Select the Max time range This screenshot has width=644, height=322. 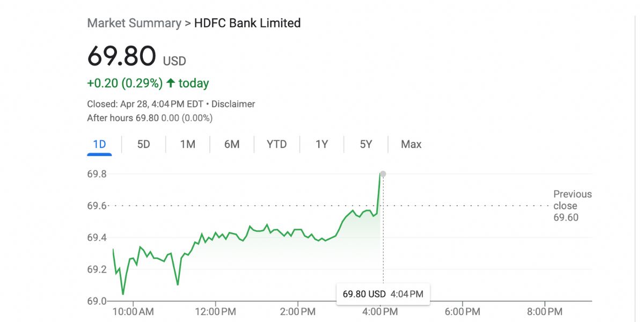click(x=411, y=144)
